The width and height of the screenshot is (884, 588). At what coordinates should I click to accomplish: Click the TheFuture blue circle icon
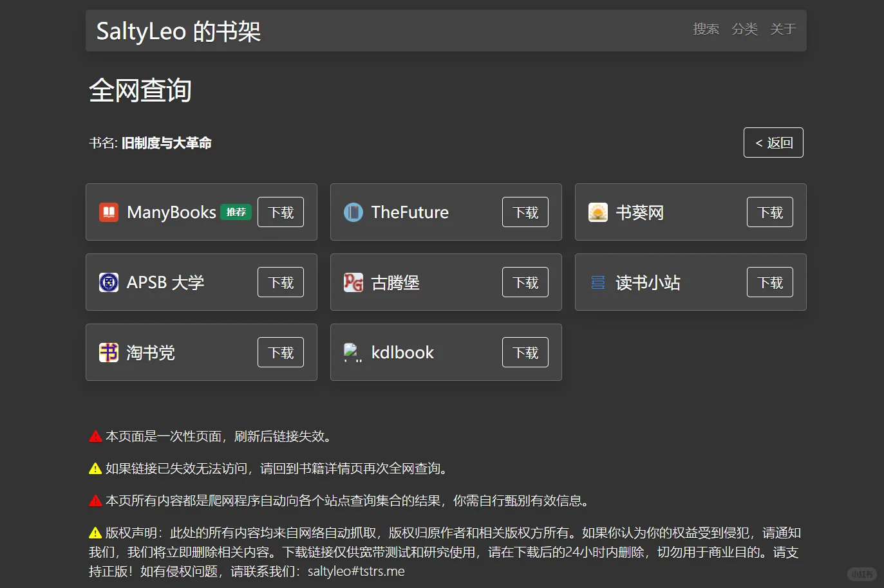[x=353, y=212]
